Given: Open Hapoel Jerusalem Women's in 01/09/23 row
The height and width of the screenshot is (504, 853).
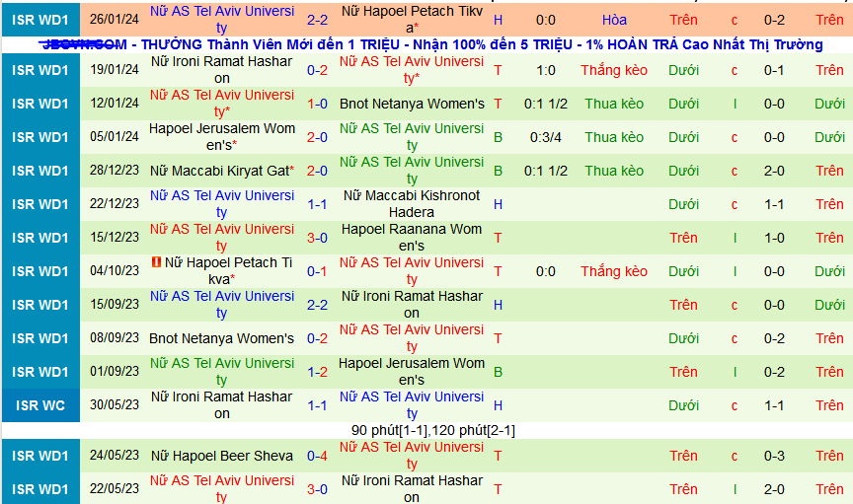Looking at the screenshot, I should tap(412, 372).
